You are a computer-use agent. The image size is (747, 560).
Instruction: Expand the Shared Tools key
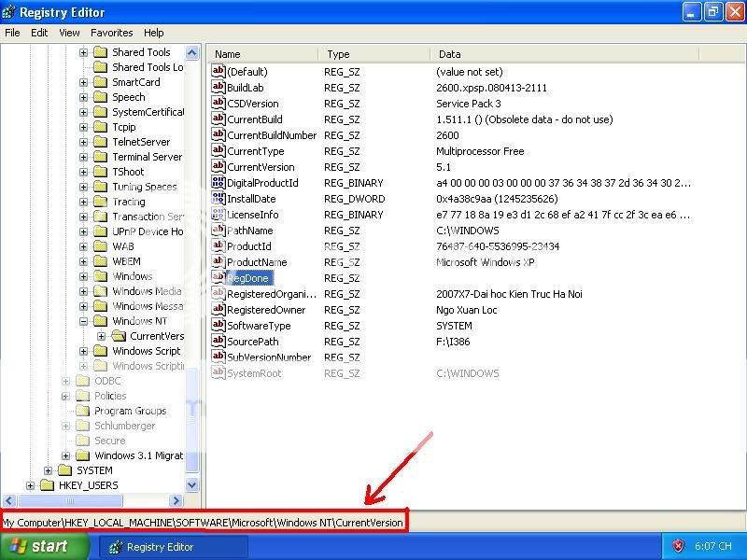(x=83, y=52)
